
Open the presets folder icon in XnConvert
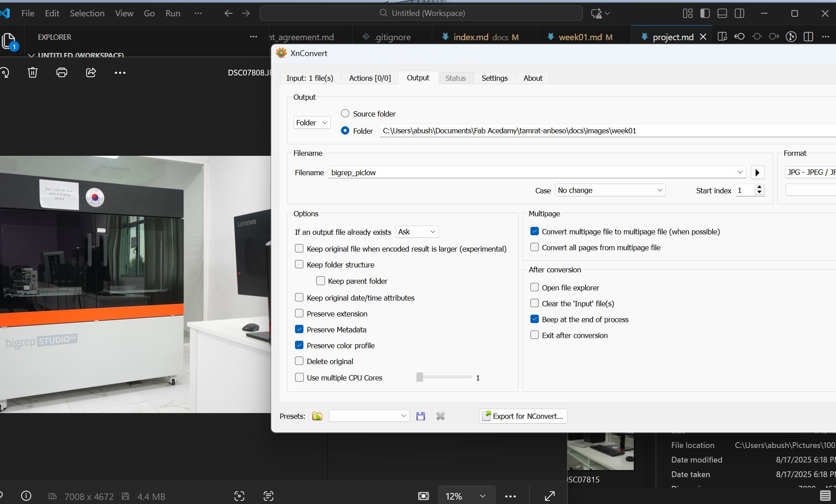pos(317,416)
